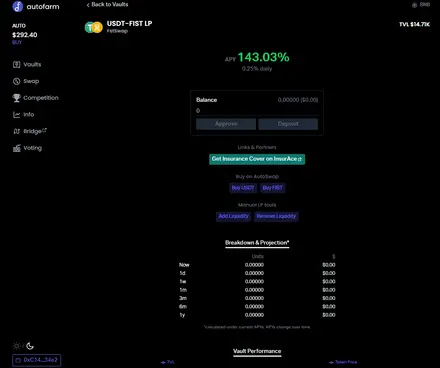Click the Buy FIST button

273,188
